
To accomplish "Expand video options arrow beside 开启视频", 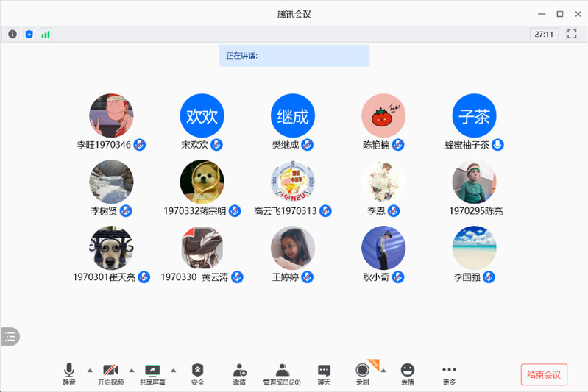I will [132, 370].
